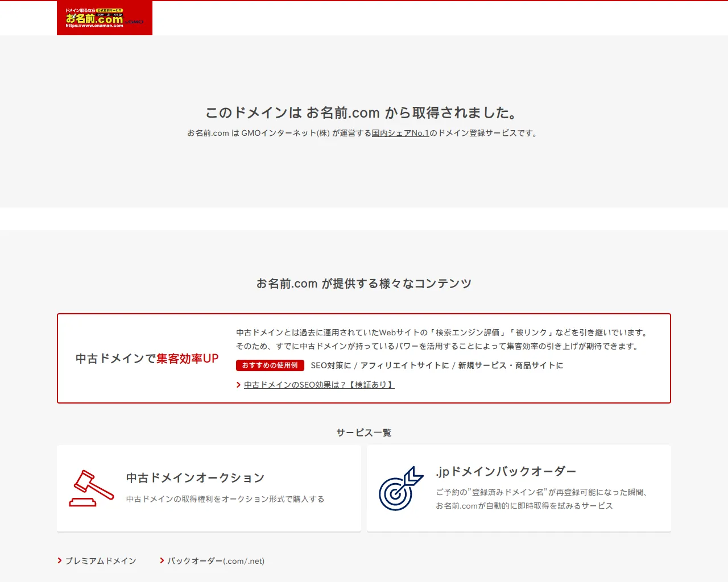The image size is (728, 582).
Task: Click text 中古ドメインの取得権利をオークション形式で購入する
Action: (225, 499)
